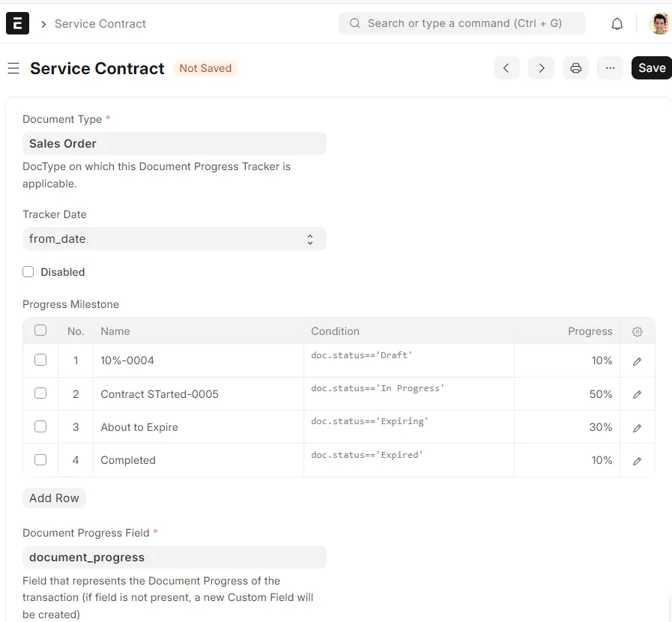The width and height of the screenshot is (672, 622).
Task: Toggle the sidebar with the hamburger icon
Action: [13, 67]
